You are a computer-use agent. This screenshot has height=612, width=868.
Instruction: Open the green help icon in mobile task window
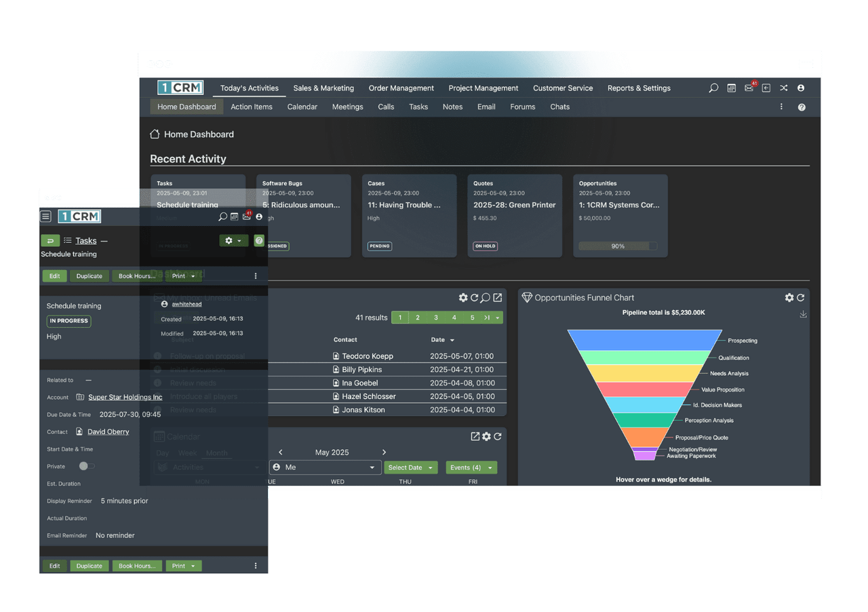tap(259, 241)
